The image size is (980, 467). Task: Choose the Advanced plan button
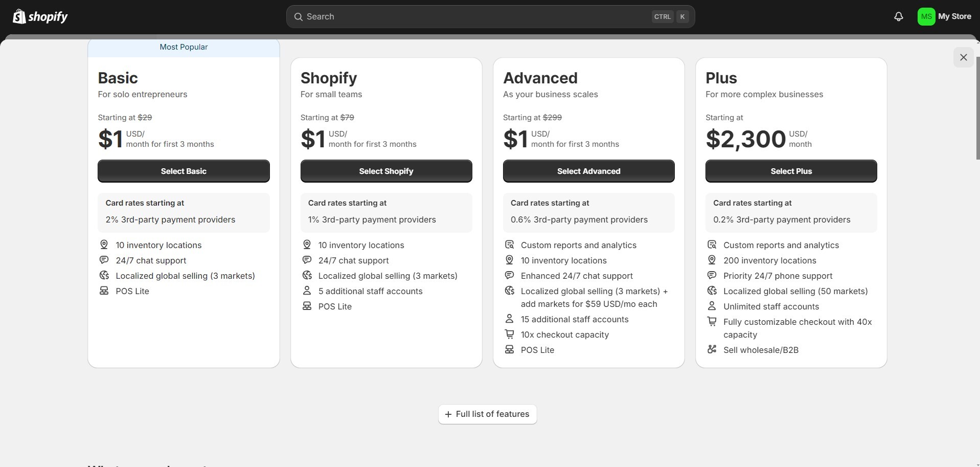(x=588, y=171)
